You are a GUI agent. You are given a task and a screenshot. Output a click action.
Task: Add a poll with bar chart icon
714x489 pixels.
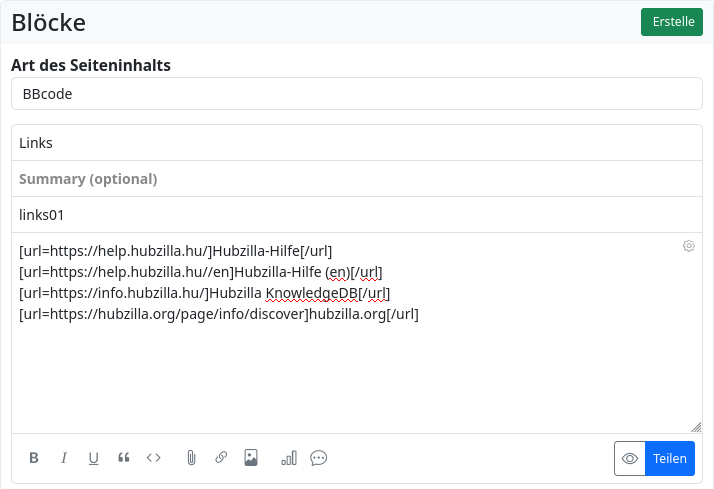(289, 458)
